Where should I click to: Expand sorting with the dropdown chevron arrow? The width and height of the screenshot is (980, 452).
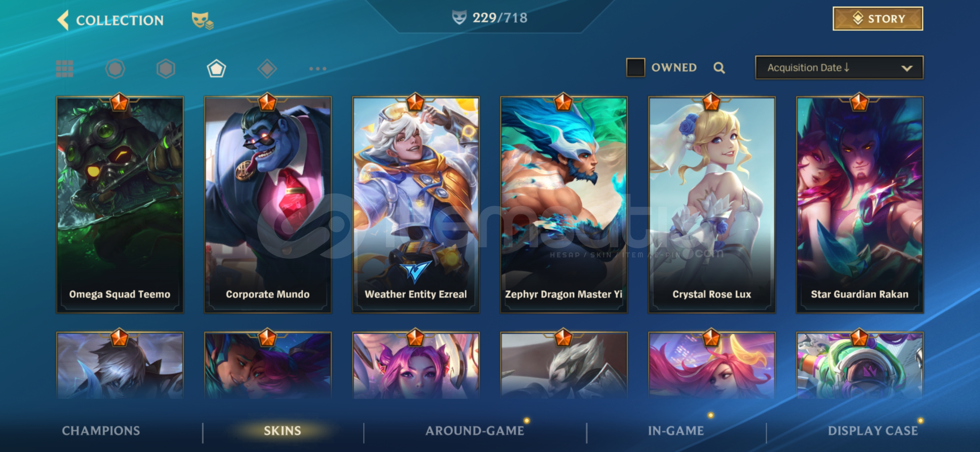(907, 68)
